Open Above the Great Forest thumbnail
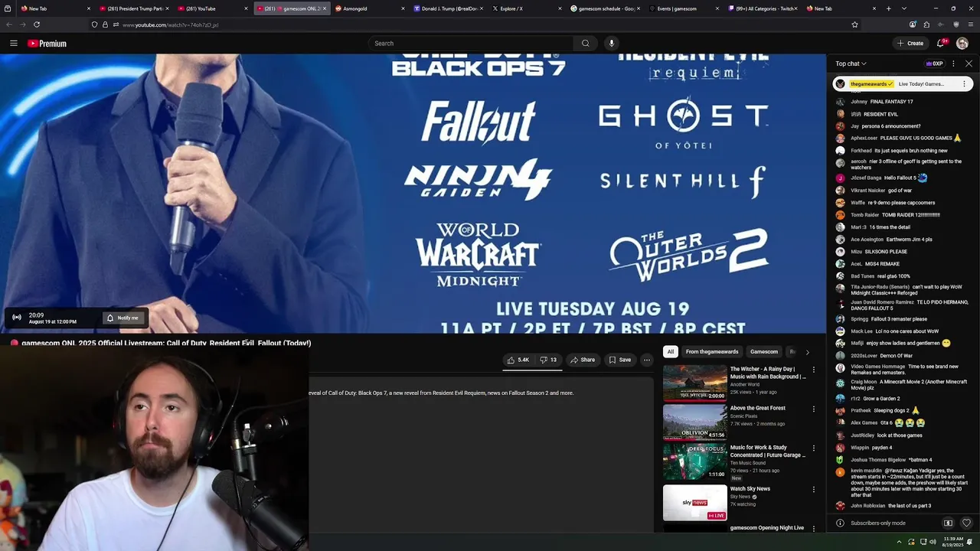This screenshot has width=980, height=551. point(694,422)
